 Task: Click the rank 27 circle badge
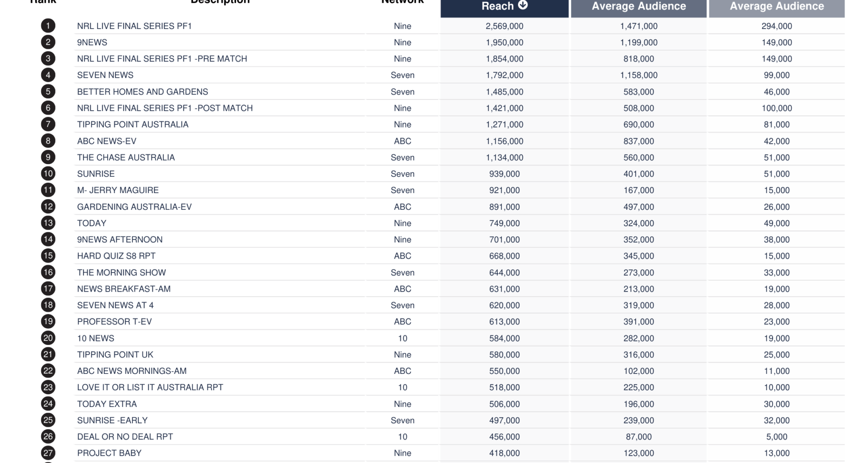click(x=48, y=453)
